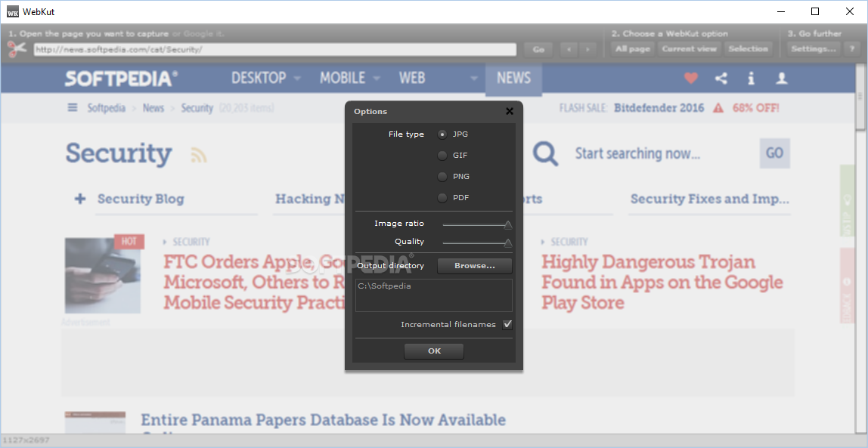Toggle the Incremental filenames checkbox

point(507,325)
